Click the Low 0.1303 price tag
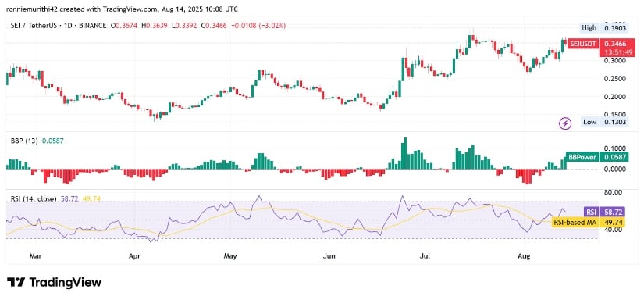Screen dimensions: 644x300 [605, 122]
